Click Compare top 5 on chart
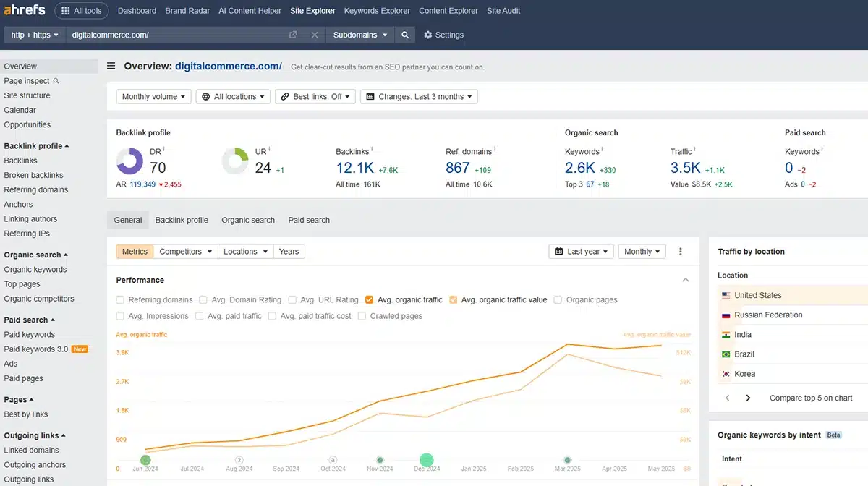 (811, 398)
